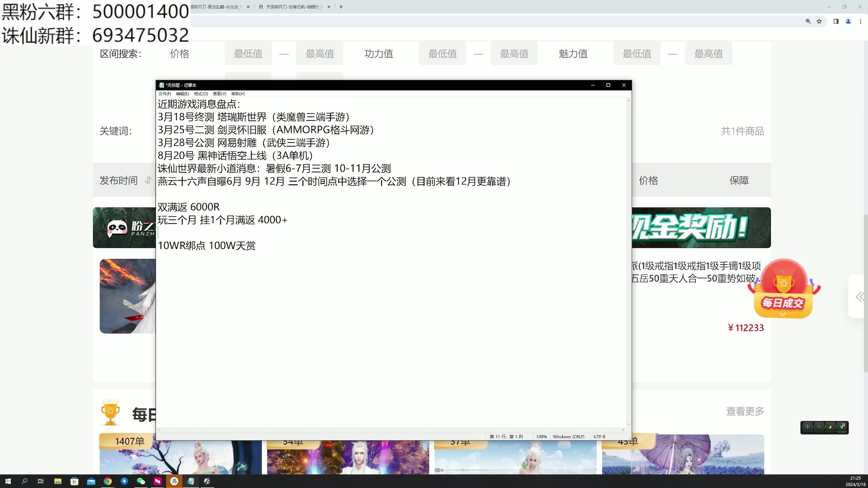Click the recording target icon in floating widget
Screen dimensions: 868x488
[x=819, y=427]
